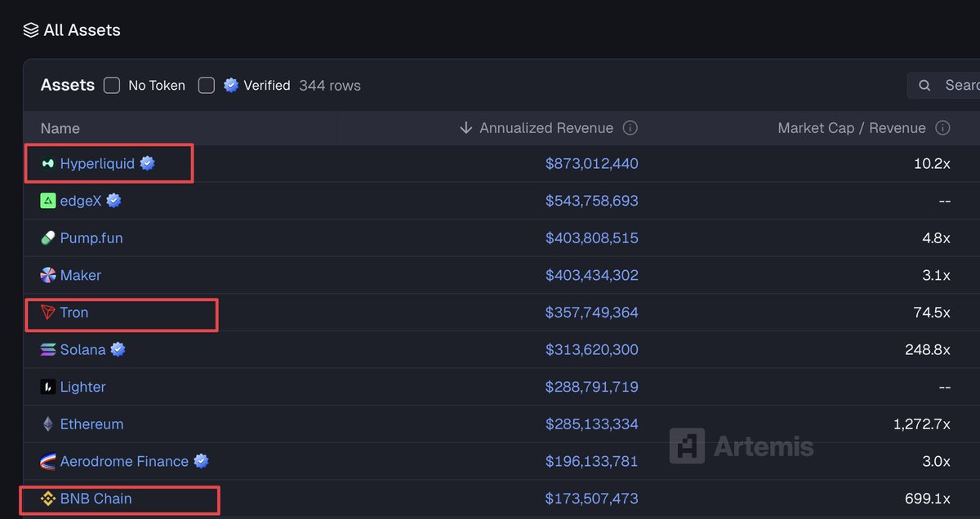This screenshot has width=980, height=519.
Task: Tick the Verified filter checkbox
Action: pyautogui.click(x=207, y=85)
